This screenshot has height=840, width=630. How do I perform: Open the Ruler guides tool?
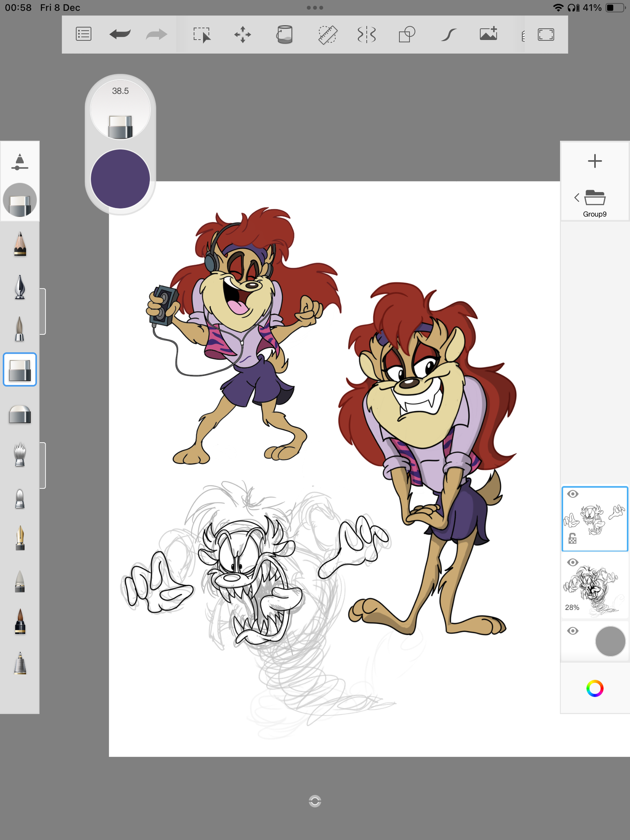coord(328,35)
